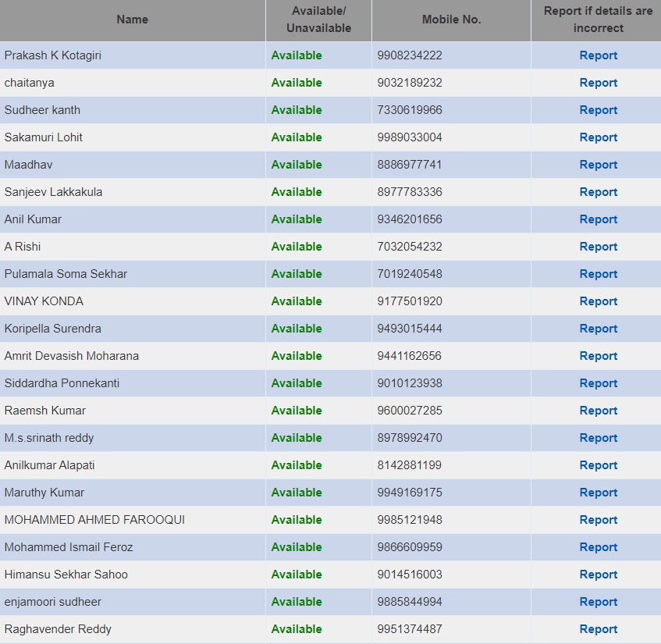Click Available status for Raghavender Reddy
The image size is (661, 644).
(297, 629)
